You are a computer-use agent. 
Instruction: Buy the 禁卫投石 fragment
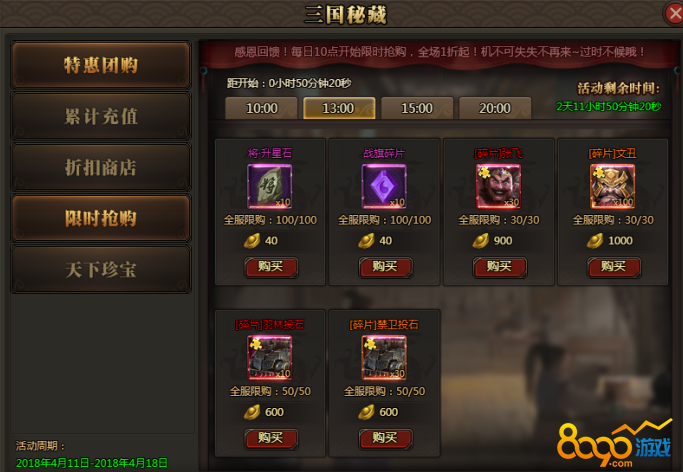pyautogui.click(x=385, y=438)
